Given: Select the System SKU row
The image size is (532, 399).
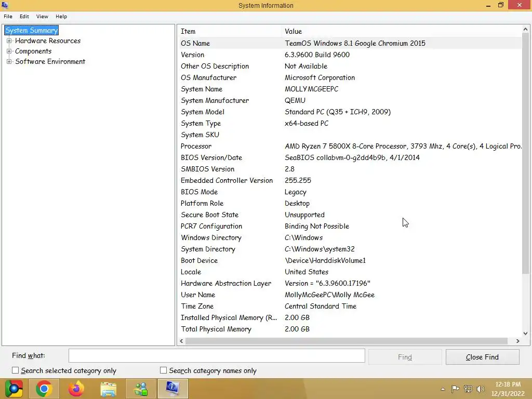Looking at the screenshot, I should [350, 135].
